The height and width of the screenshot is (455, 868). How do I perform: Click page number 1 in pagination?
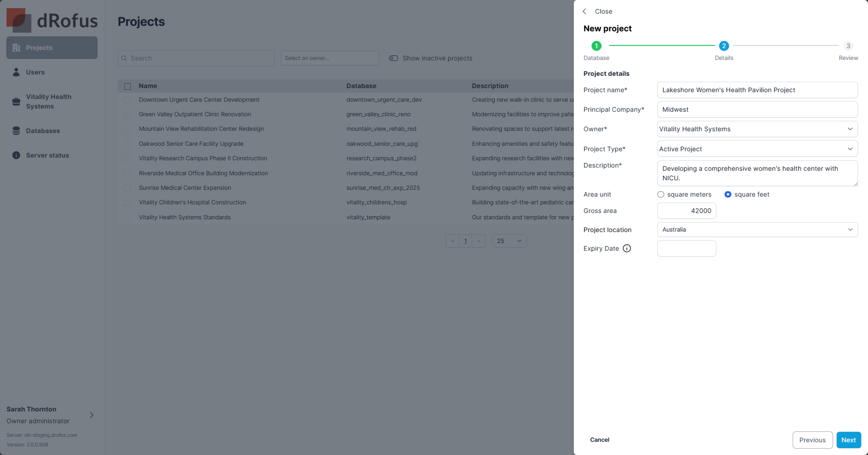(x=465, y=241)
